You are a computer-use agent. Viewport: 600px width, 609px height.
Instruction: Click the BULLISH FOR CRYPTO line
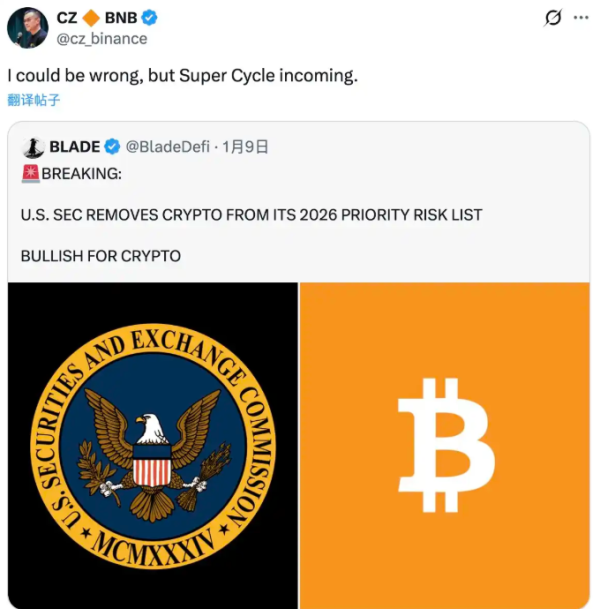tap(100, 255)
